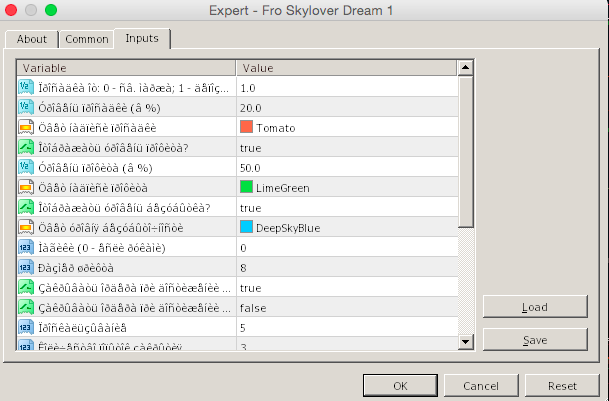Select the value cell showing 0
This screenshot has height=401, width=609.
tap(347, 248)
